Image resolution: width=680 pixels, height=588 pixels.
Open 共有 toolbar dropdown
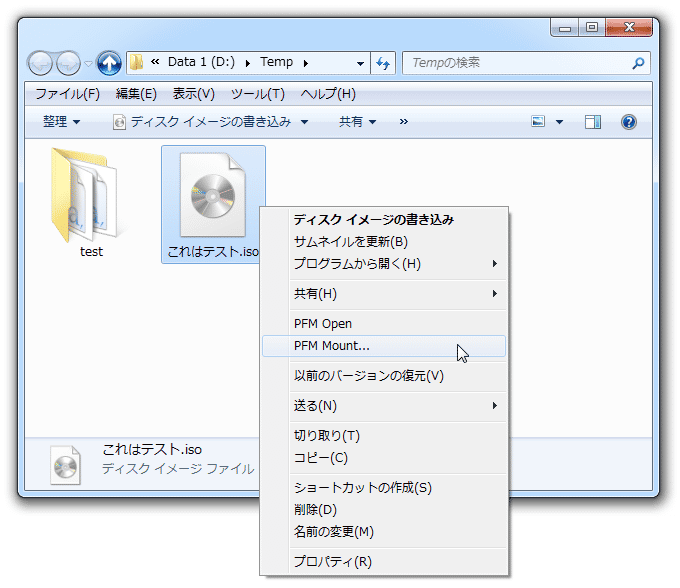[357, 122]
